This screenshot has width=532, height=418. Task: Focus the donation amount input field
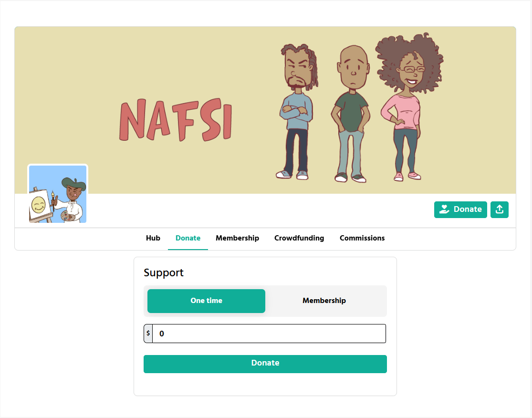click(269, 334)
